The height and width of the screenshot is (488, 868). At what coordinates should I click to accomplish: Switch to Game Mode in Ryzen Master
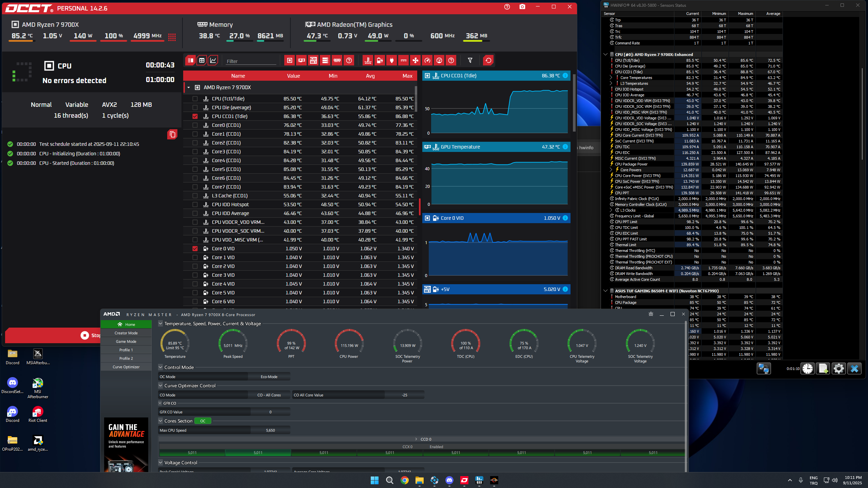(126, 341)
